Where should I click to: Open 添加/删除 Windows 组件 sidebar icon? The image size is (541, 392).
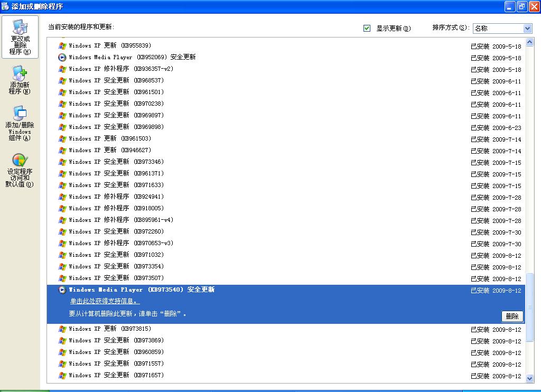20,123
